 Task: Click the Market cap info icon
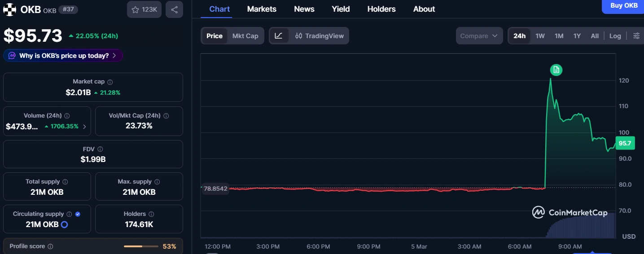tap(110, 82)
